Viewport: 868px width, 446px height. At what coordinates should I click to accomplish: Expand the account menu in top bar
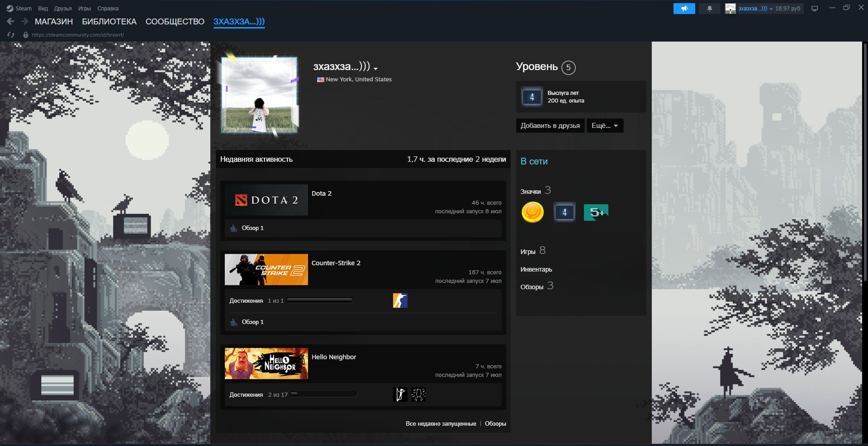pyautogui.click(x=764, y=9)
